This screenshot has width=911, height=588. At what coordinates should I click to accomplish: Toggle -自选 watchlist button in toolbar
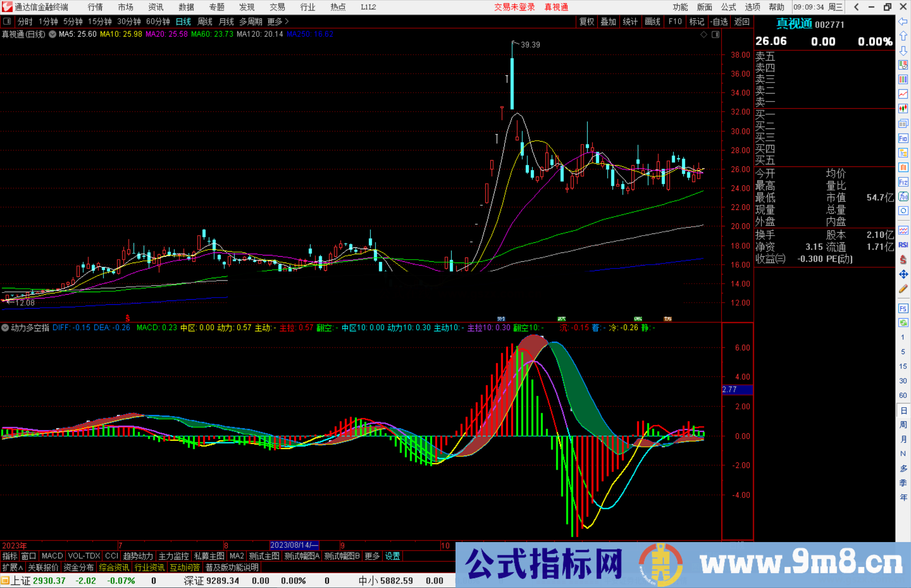point(720,21)
